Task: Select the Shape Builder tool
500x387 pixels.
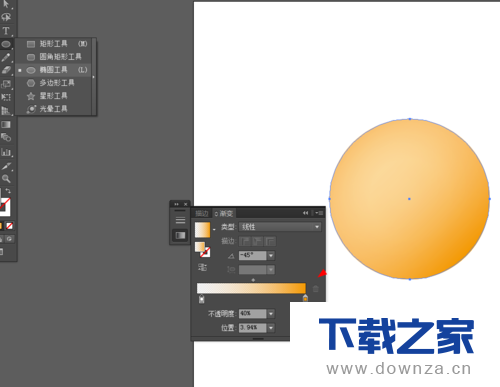Action: [x=6, y=137]
